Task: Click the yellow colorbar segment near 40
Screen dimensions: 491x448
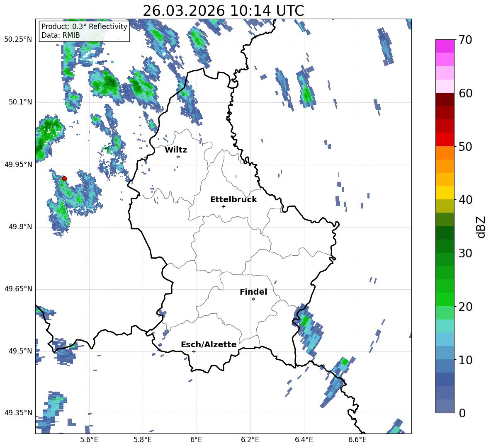Action: coord(445,193)
